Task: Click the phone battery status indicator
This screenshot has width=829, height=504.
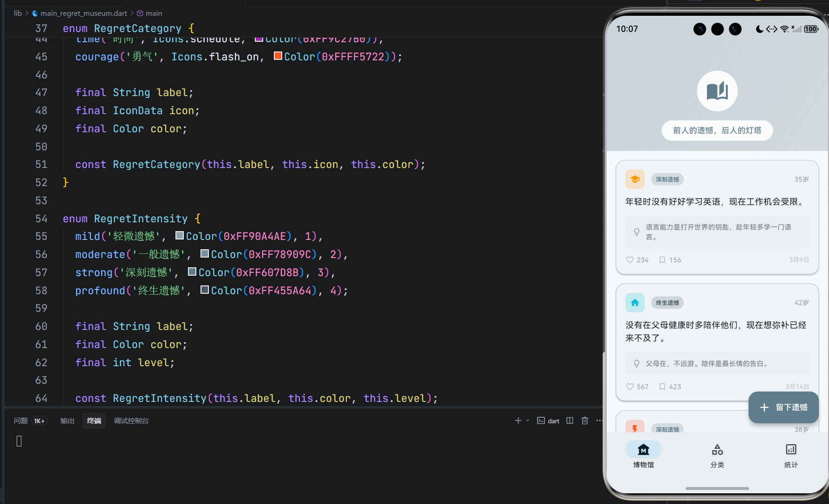Action: pyautogui.click(x=811, y=29)
